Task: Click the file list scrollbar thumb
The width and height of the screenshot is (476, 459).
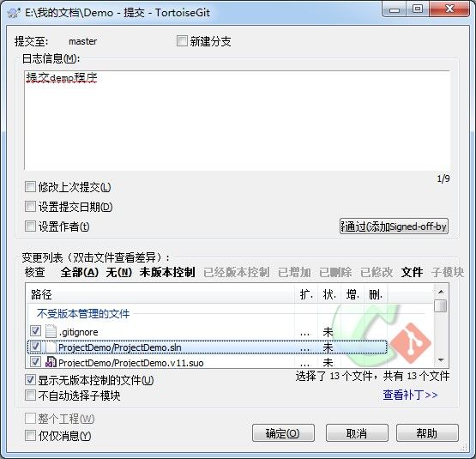Action: point(441,306)
